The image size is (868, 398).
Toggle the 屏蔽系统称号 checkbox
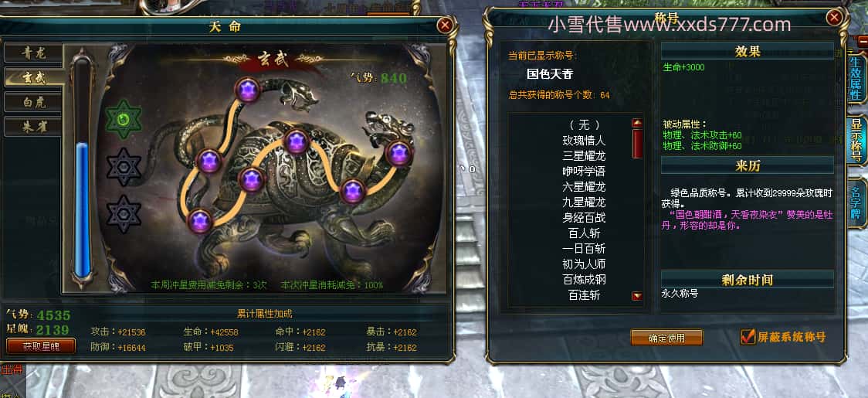(x=748, y=336)
